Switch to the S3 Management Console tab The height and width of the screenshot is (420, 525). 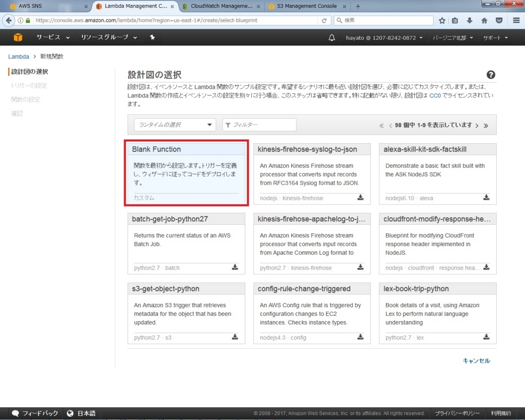(307, 6)
